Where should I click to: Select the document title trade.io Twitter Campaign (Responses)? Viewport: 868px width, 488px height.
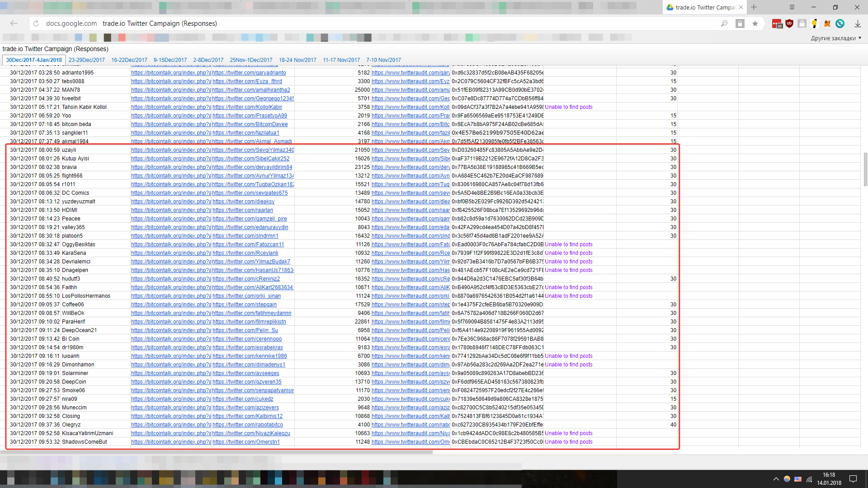click(x=55, y=49)
